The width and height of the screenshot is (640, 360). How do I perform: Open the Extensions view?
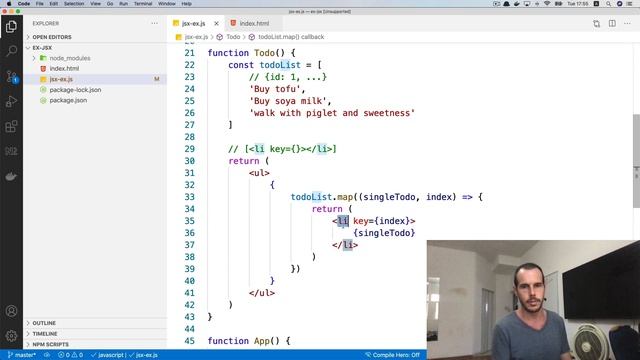(11, 126)
